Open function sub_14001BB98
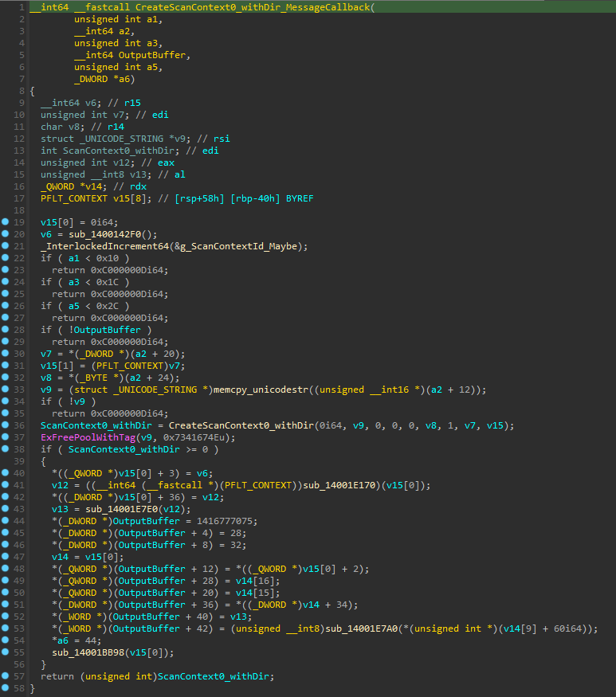 click(x=88, y=652)
